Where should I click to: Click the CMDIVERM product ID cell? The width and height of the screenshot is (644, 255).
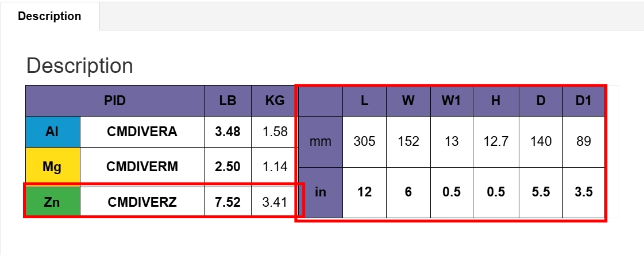click(142, 167)
